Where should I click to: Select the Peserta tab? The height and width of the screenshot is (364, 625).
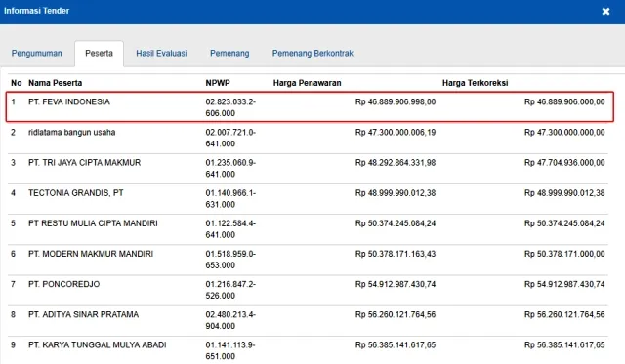pos(99,53)
